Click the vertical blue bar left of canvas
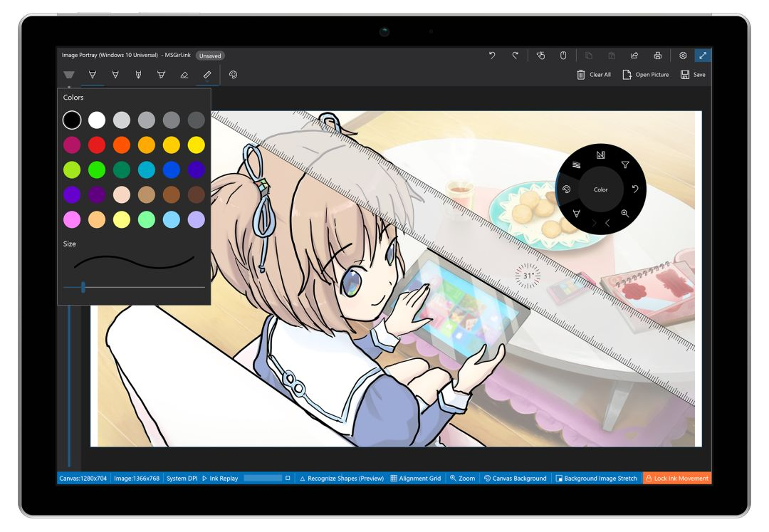The width and height of the screenshot is (769, 532). [69, 385]
